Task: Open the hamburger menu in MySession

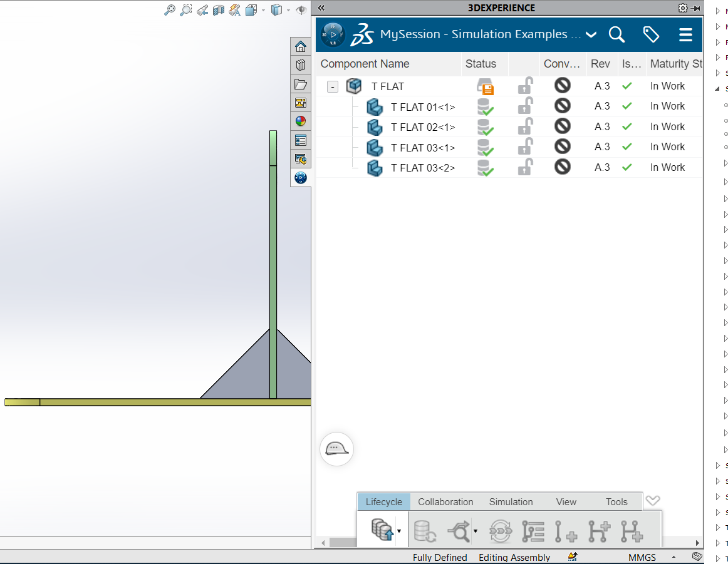Action: tap(686, 34)
